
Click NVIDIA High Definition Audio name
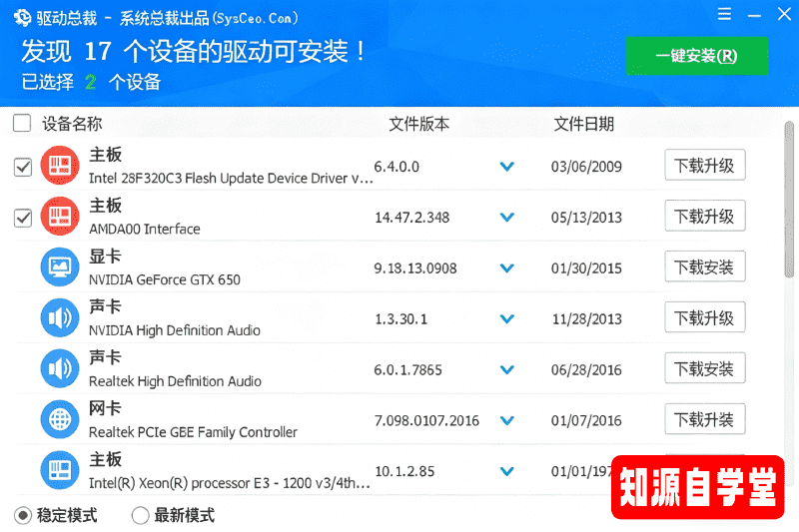[x=175, y=331]
